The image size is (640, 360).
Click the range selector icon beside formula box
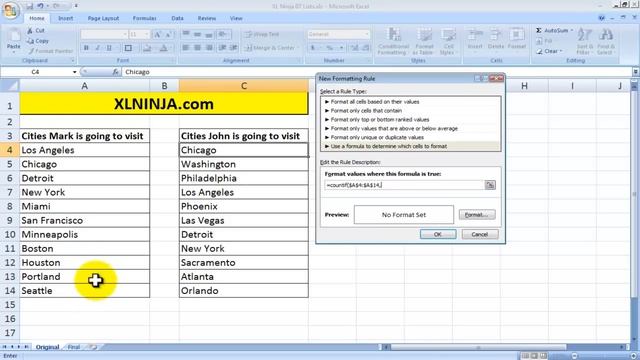tap(490, 185)
